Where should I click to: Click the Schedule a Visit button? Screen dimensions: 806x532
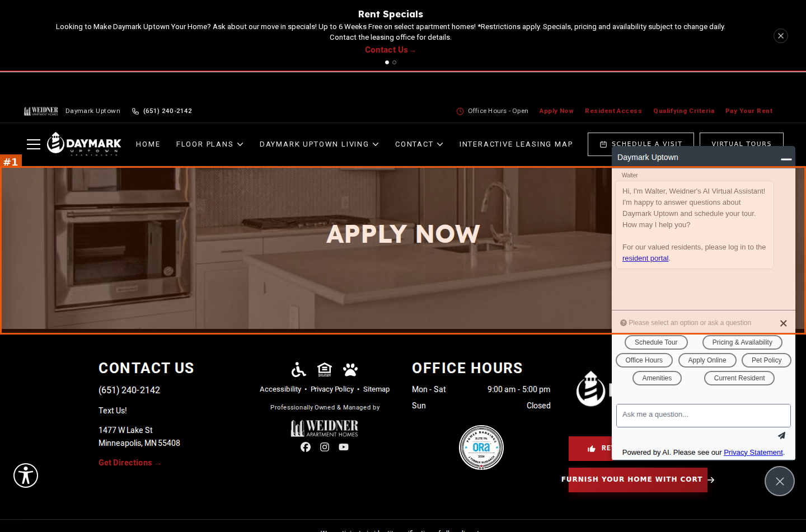tap(641, 144)
